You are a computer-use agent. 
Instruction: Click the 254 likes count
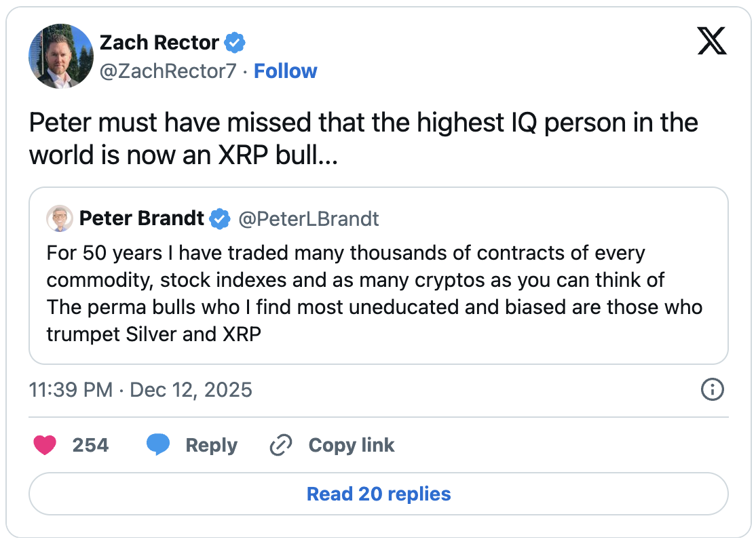(90, 445)
